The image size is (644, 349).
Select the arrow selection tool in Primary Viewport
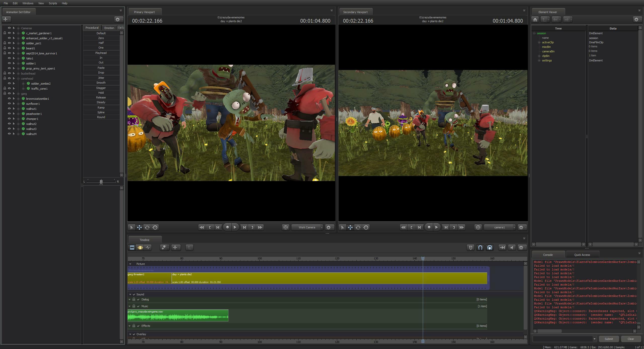click(132, 227)
